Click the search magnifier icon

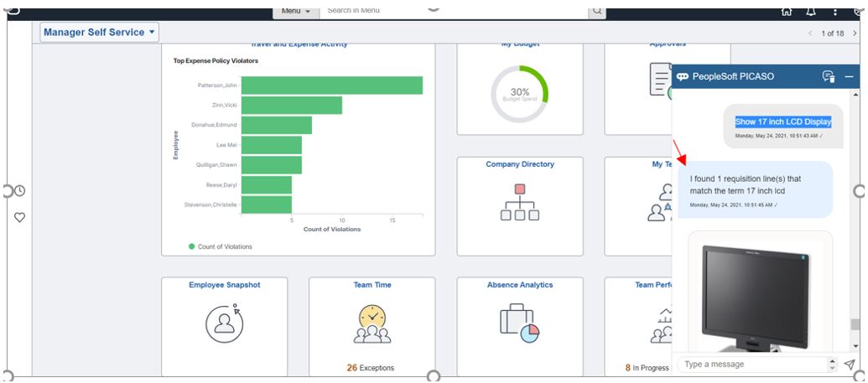point(597,11)
